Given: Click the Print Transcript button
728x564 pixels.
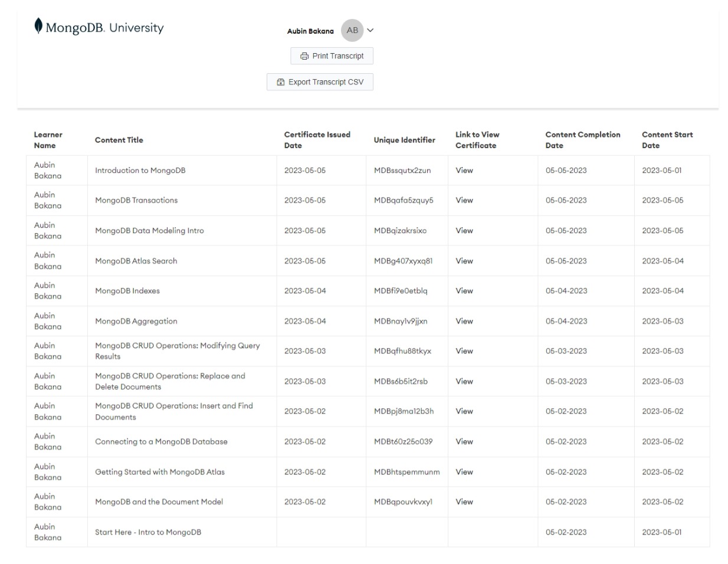Looking at the screenshot, I should tap(332, 56).
